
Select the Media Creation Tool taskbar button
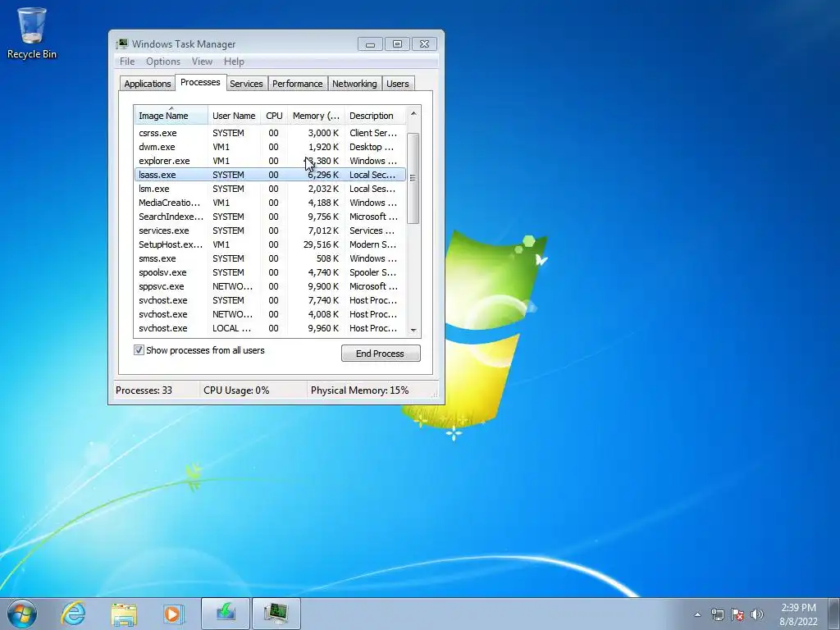pos(226,614)
